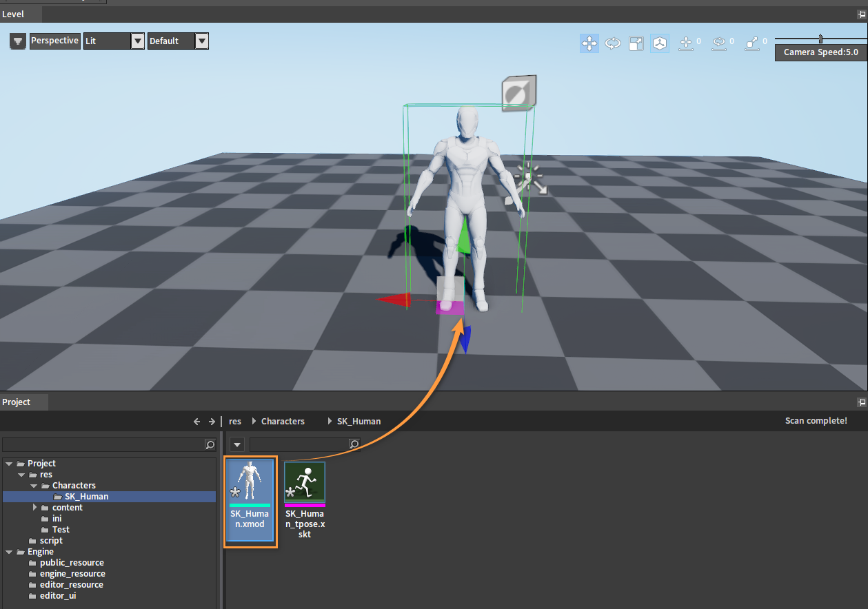The image size is (868, 609).
Task: Open the Lit view mode dropdown
Action: 138,41
